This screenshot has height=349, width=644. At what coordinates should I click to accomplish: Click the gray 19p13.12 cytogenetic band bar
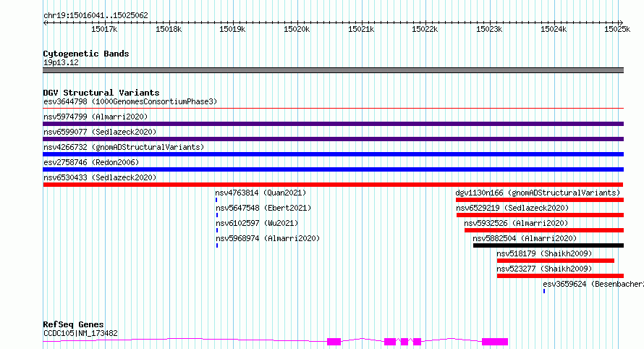333,70
